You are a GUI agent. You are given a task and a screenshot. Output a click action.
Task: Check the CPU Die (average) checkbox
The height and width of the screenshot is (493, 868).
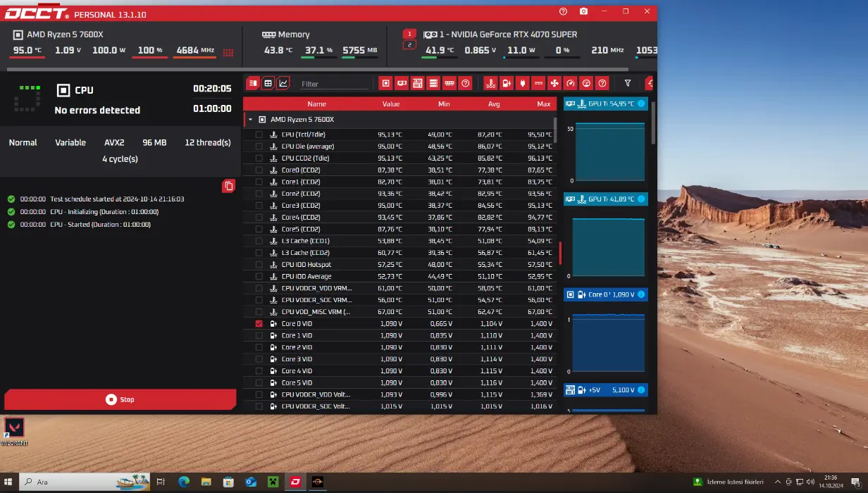click(259, 146)
